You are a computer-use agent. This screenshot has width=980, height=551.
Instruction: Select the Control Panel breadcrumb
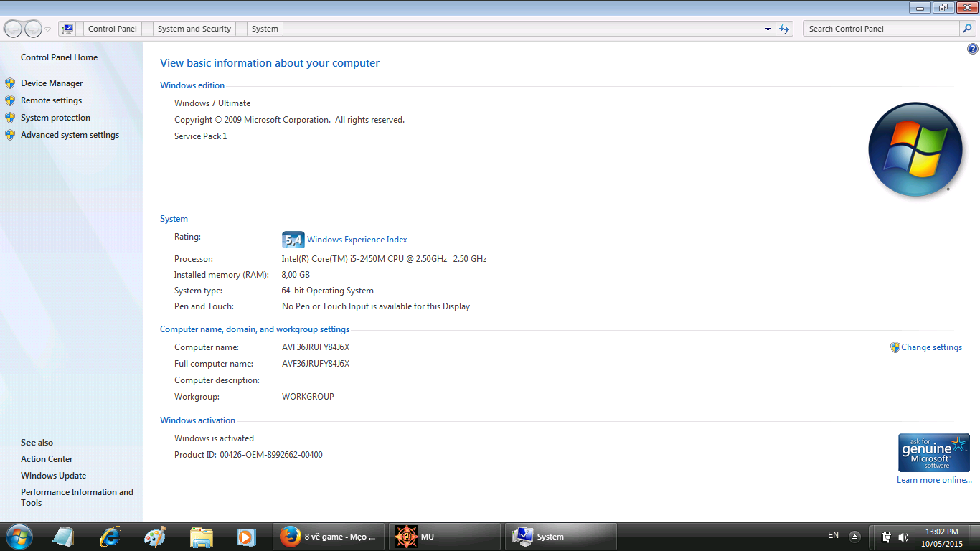point(112,29)
